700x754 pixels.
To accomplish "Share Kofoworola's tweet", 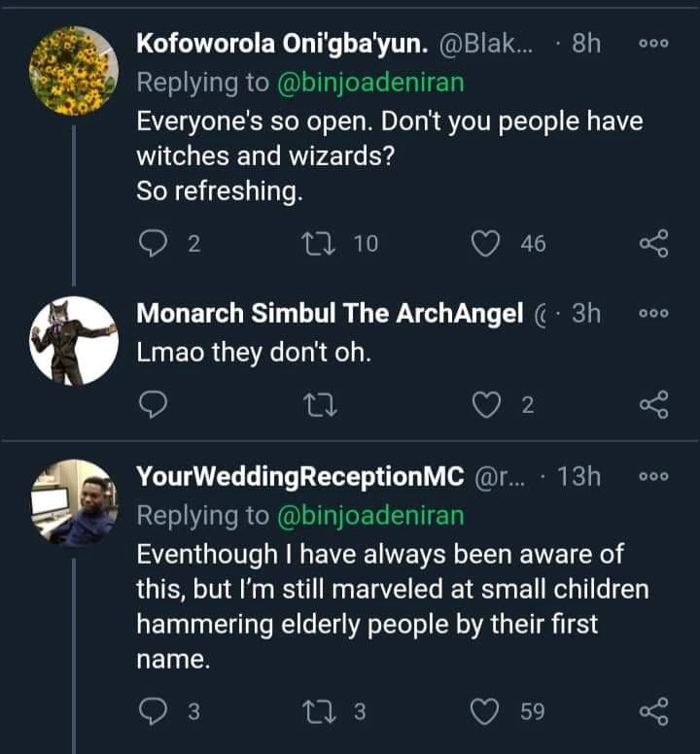I will click(654, 243).
